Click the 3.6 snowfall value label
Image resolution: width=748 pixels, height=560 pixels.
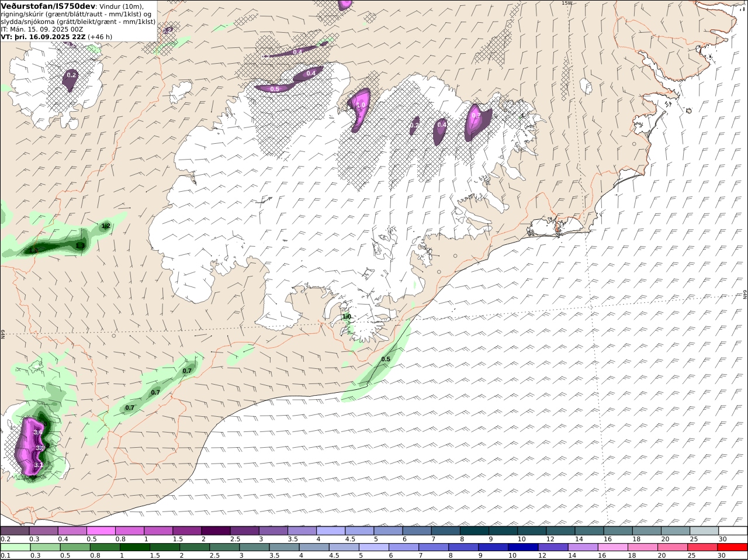coord(39,432)
